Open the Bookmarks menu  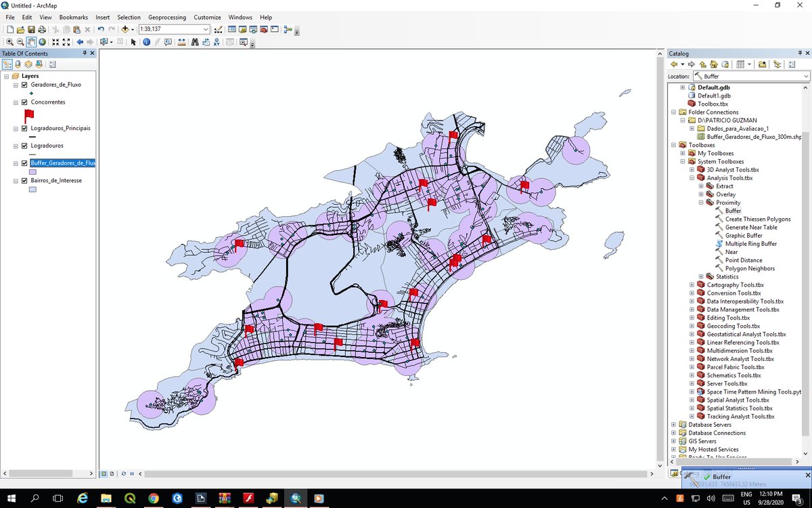(x=73, y=17)
